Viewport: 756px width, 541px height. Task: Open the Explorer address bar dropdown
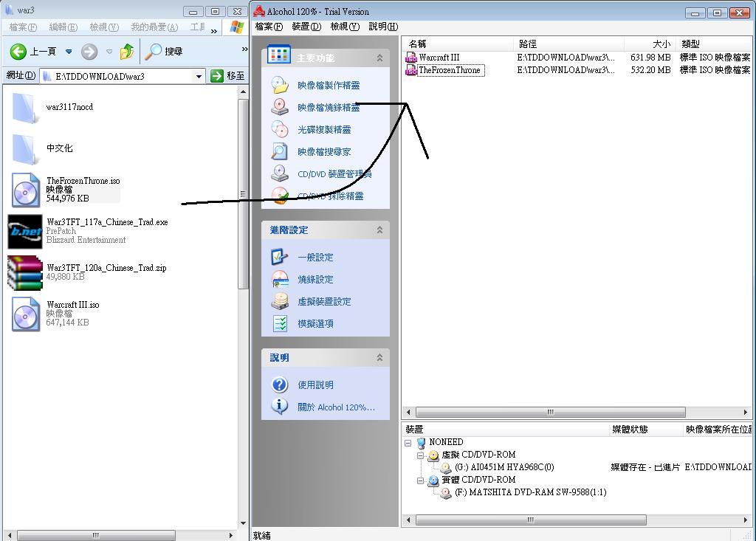point(199,76)
